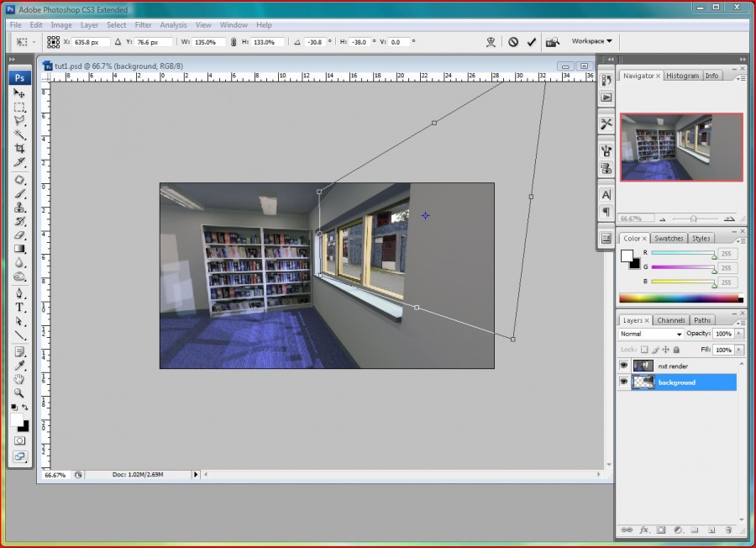756x548 pixels.
Task: Select the Horizontal Type tool
Action: point(19,308)
